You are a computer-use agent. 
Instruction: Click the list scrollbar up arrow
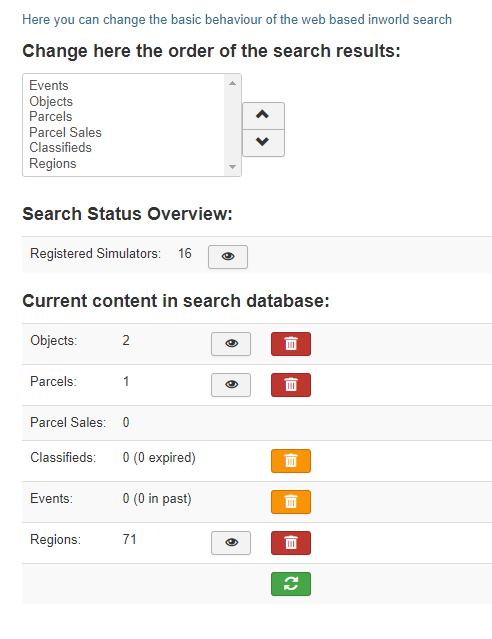(x=232, y=83)
